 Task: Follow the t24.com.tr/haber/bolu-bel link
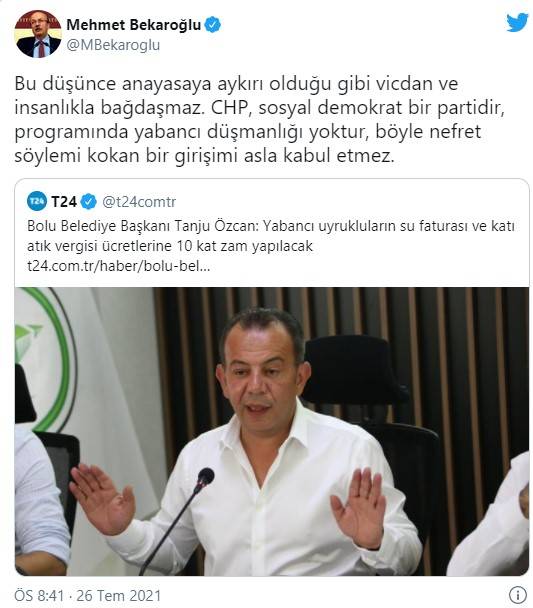point(119,266)
